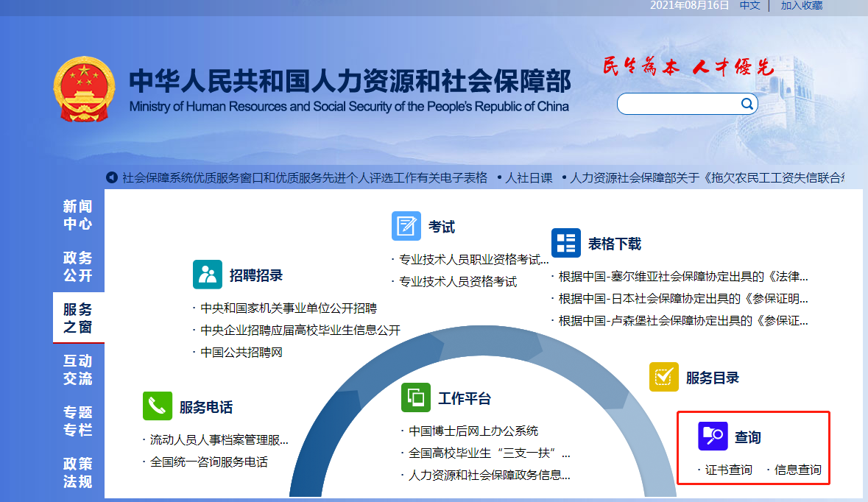Open ticker item 拖欠农民工工资失信联合
Viewport: 868px width, 502px height.
pyautogui.click(x=707, y=177)
